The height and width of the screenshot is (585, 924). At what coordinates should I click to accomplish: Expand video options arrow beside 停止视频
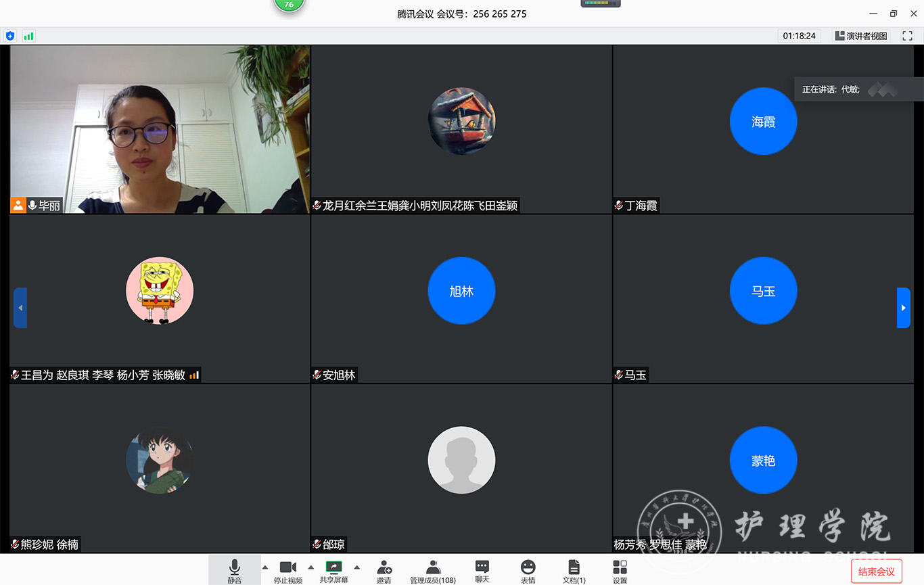point(311,567)
